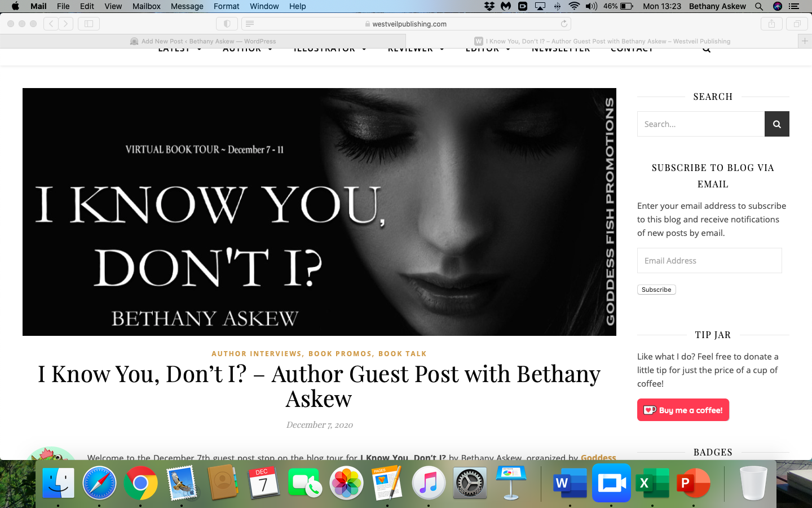Click the book tour banner image
The height and width of the screenshot is (508, 812).
coord(319,212)
